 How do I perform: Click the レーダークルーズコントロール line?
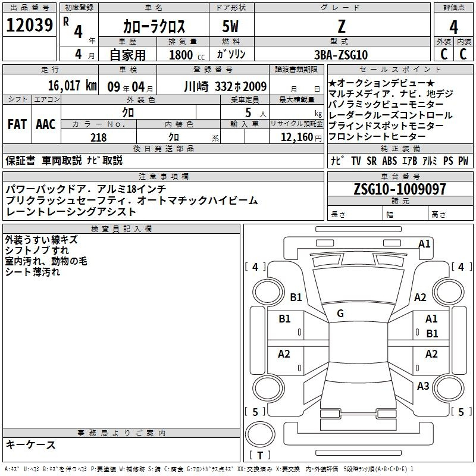pos(390,115)
